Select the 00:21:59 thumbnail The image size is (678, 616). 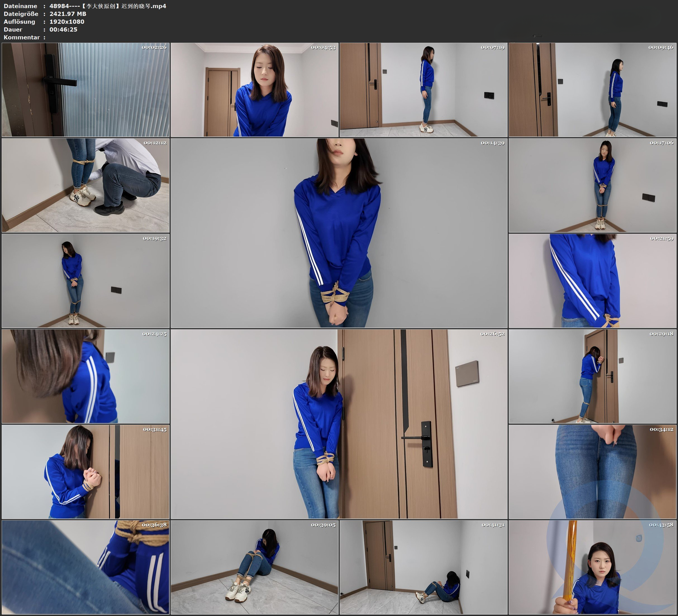(592, 281)
